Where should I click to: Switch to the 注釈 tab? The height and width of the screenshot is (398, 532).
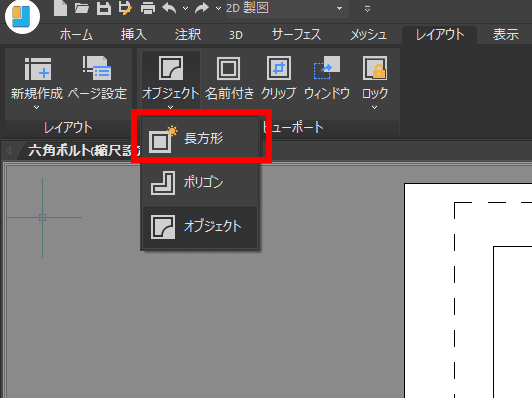tap(188, 35)
